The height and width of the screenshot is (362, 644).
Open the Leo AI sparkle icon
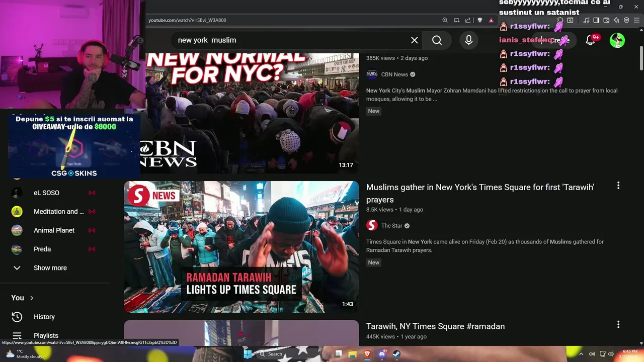pos(616,20)
